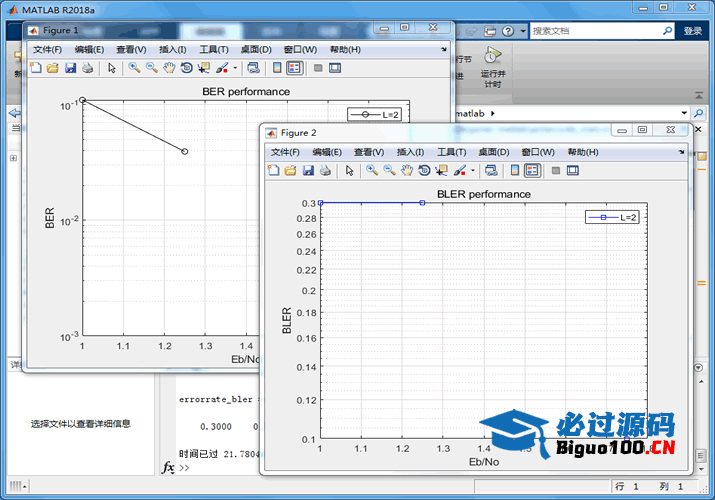715x500 pixels.
Task: Collapse the MATLAB toolstrip with the arrow
Action: [699, 95]
